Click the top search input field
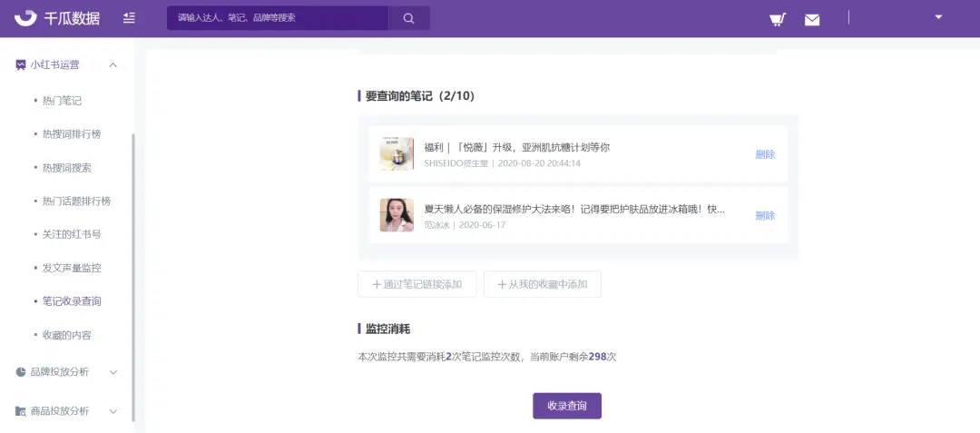This screenshot has height=433, width=980. [278, 18]
